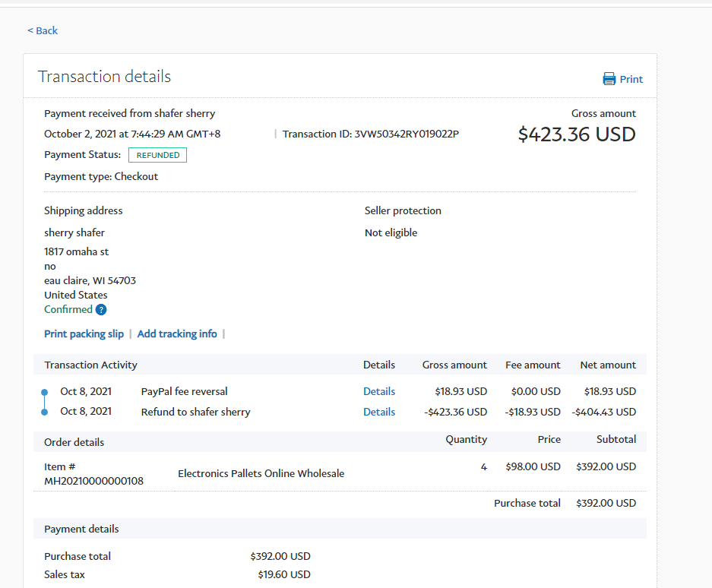Image resolution: width=712 pixels, height=588 pixels.
Task: Click the Print text link
Action: pyautogui.click(x=631, y=79)
